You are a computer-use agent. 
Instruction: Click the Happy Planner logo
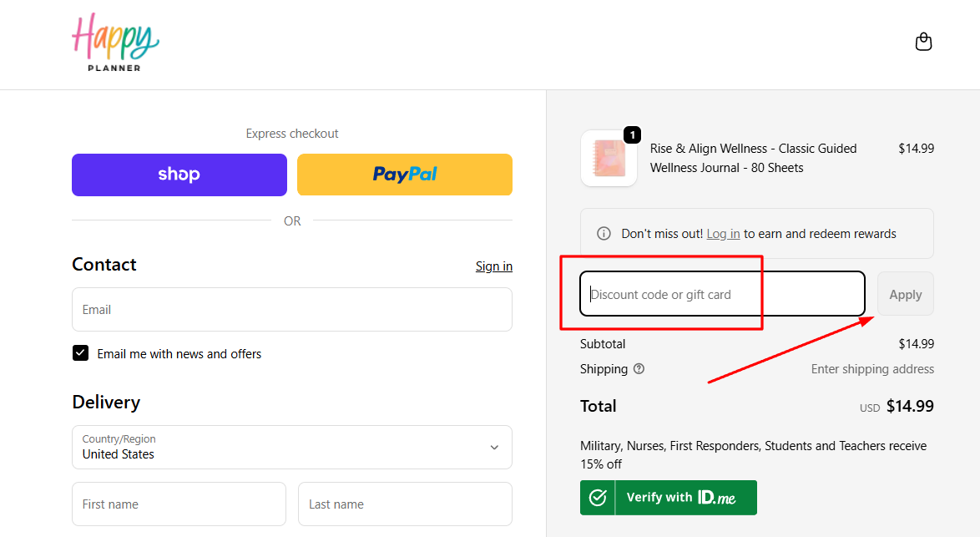(x=116, y=41)
